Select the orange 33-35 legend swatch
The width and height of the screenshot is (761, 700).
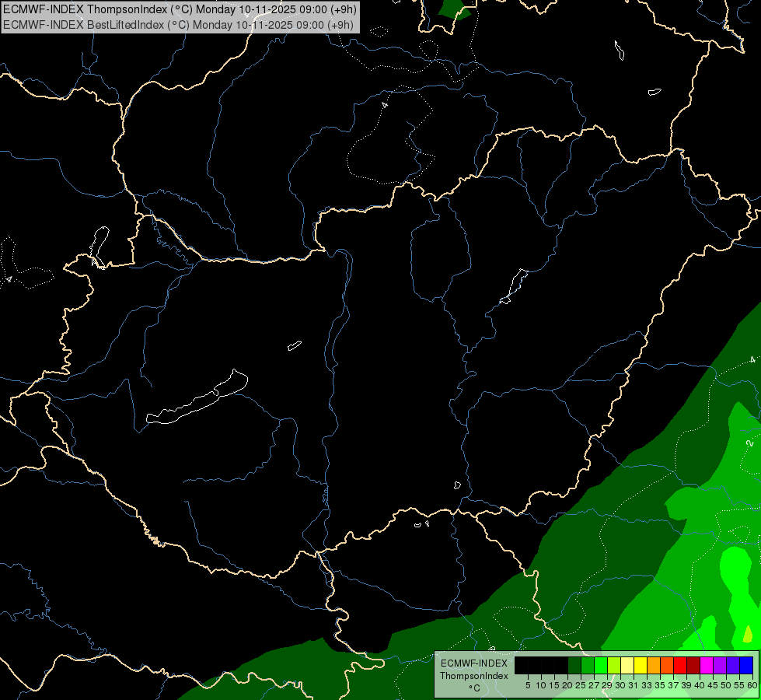654,665
